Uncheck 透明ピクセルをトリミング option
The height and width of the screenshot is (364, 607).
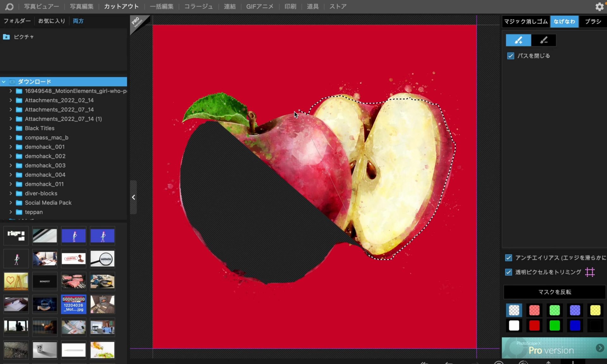[508, 272]
